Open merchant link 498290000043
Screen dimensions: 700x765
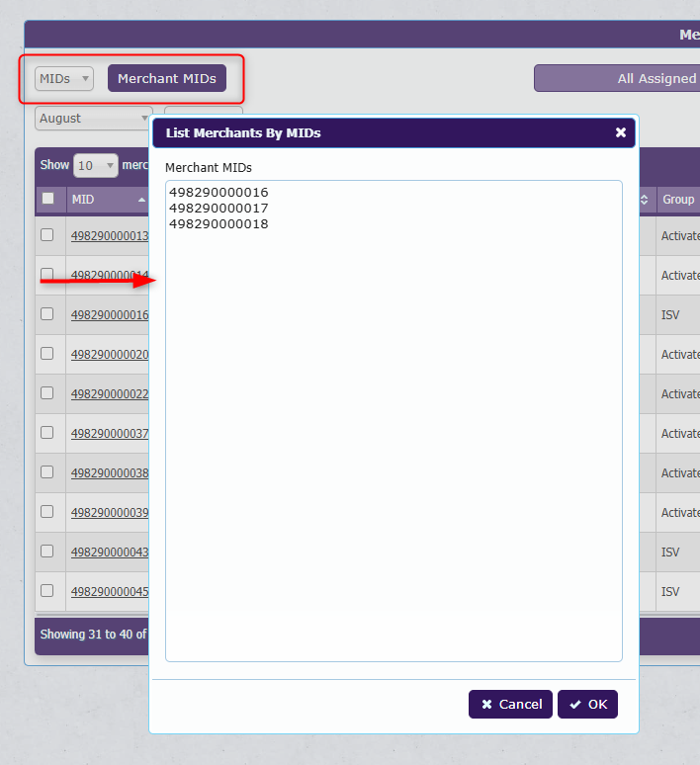110,552
